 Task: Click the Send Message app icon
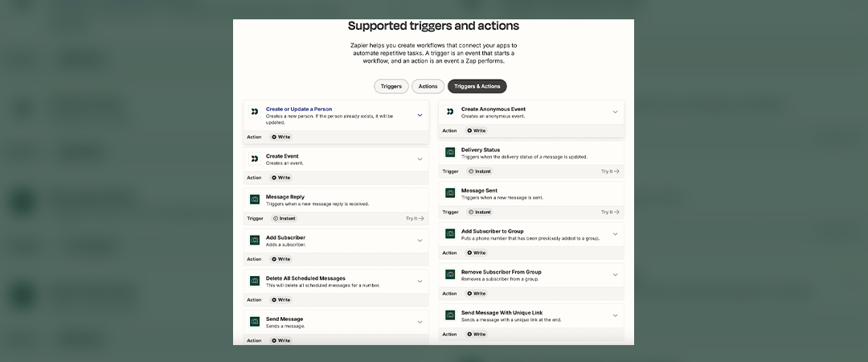(x=255, y=322)
